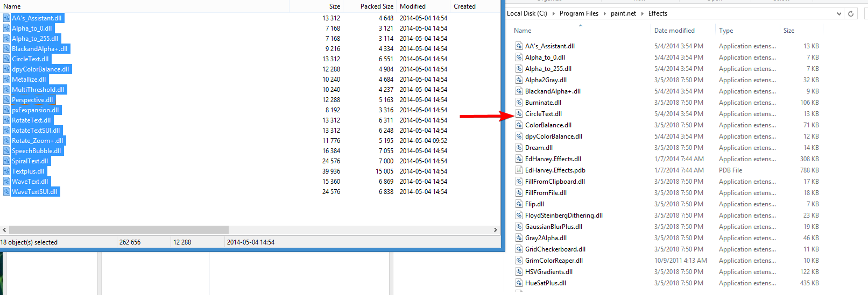
Task: Click EdHarvey.Effects.dll icon in Explorer
Action: pyautogui.click(x=519, y=159)
